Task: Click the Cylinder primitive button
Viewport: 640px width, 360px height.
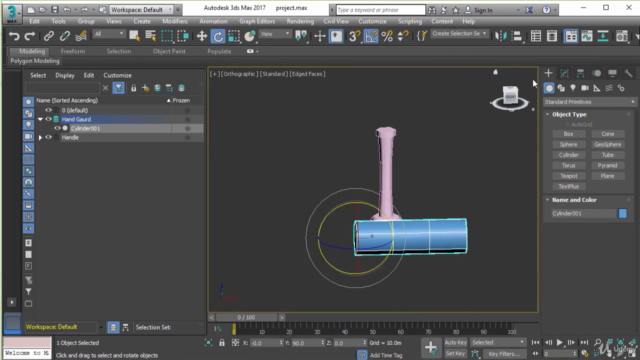Action: tap(569, 155)
